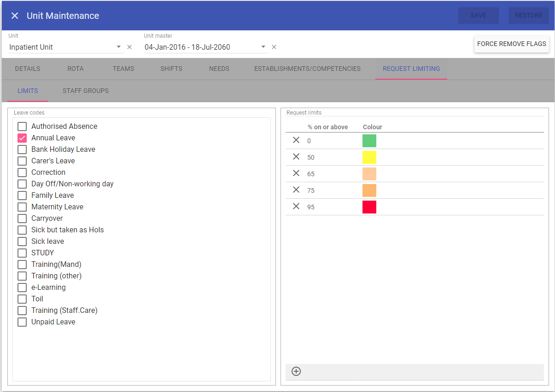Switch to the Shifts tab
This screenshot has height=392, width=555.
[171, 69]
